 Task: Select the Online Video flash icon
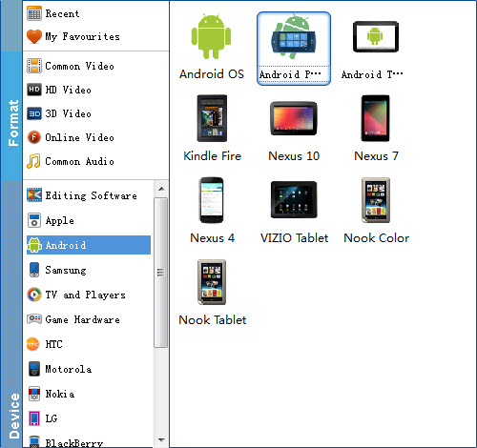pos(34,137)
